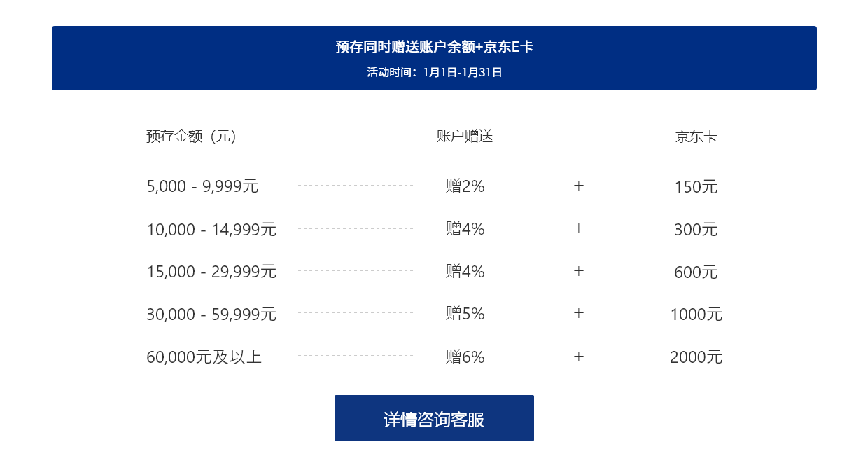
Task: Select the 10,000 - 14,999元 deposit tier
Action: point(211,230)
